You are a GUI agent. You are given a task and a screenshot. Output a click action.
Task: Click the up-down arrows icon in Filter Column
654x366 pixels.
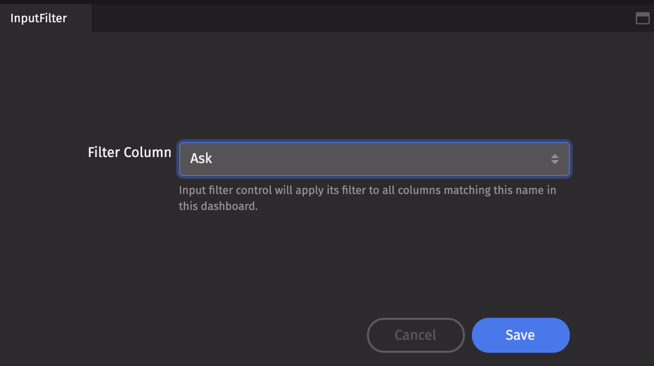coord(554,159)
